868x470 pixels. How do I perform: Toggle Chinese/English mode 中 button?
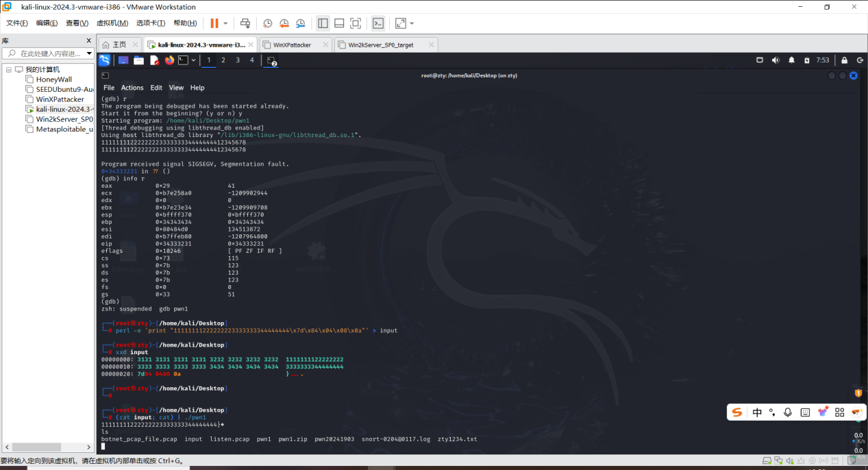click(x=757, y=412)
